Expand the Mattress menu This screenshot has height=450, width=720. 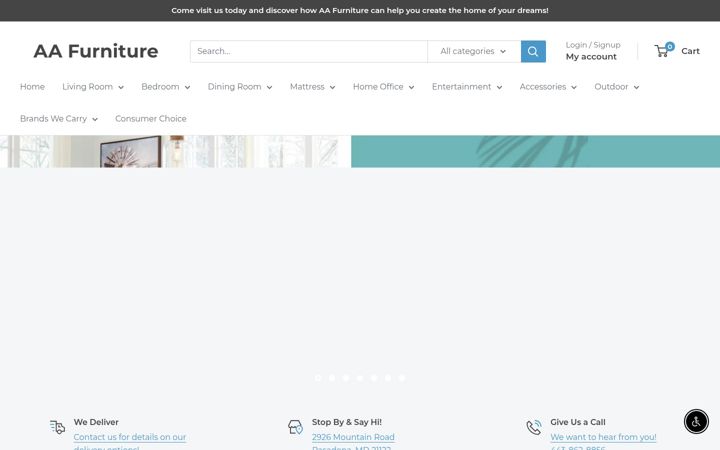313,87
